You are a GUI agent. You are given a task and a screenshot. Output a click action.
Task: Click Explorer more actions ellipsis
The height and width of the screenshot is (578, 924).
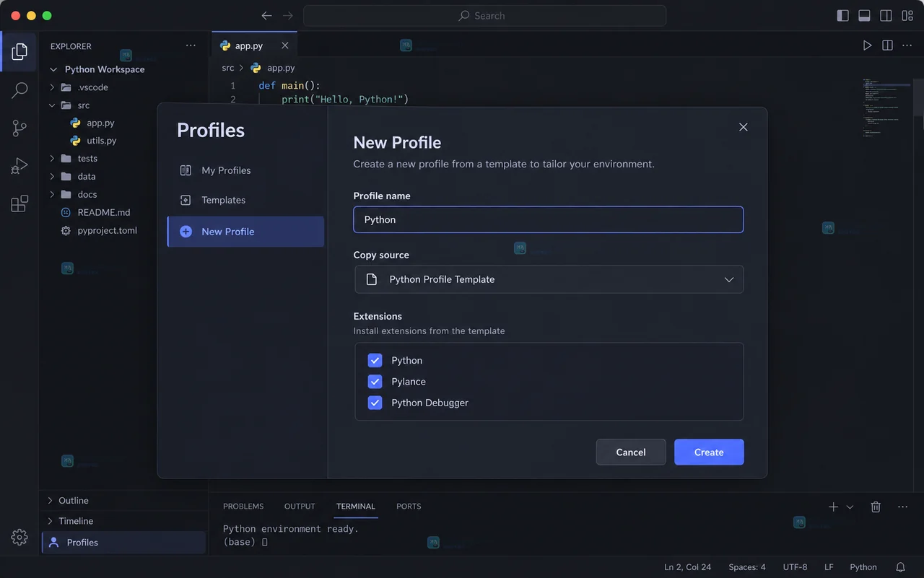click(191, 45)
